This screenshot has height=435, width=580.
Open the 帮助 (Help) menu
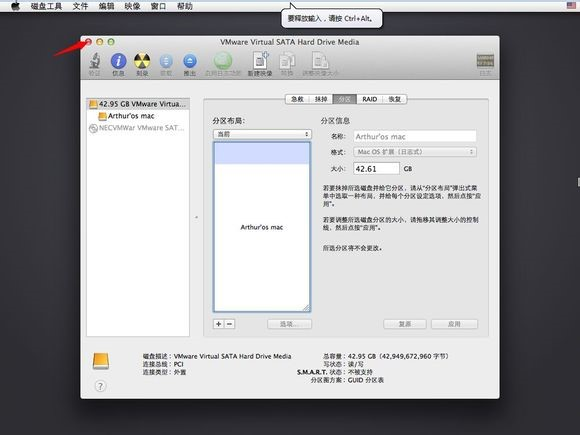pyautogui.click(x=185, y=6)
